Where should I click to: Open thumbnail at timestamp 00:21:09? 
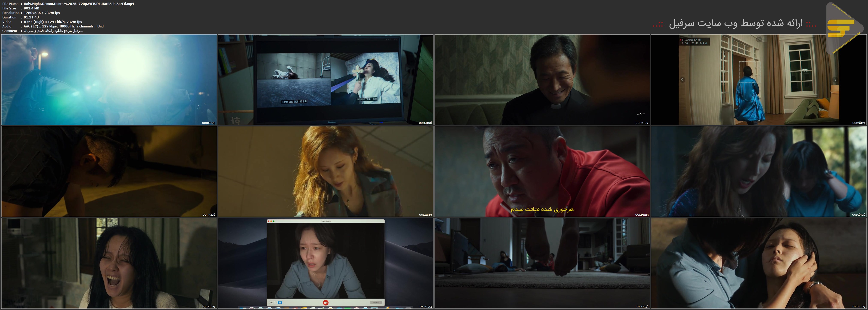[542, 80]
